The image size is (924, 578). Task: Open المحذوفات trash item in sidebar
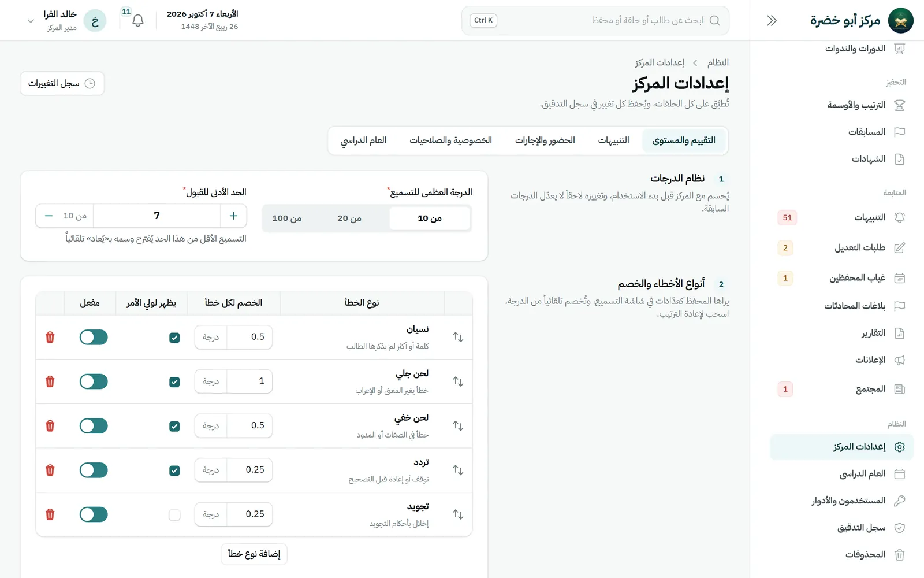coord(841,555)
